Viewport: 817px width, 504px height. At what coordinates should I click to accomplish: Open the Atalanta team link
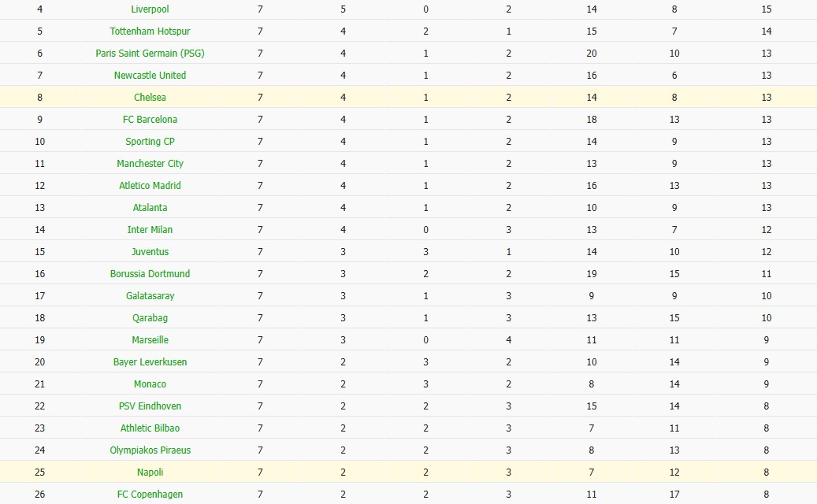[150, 208]
